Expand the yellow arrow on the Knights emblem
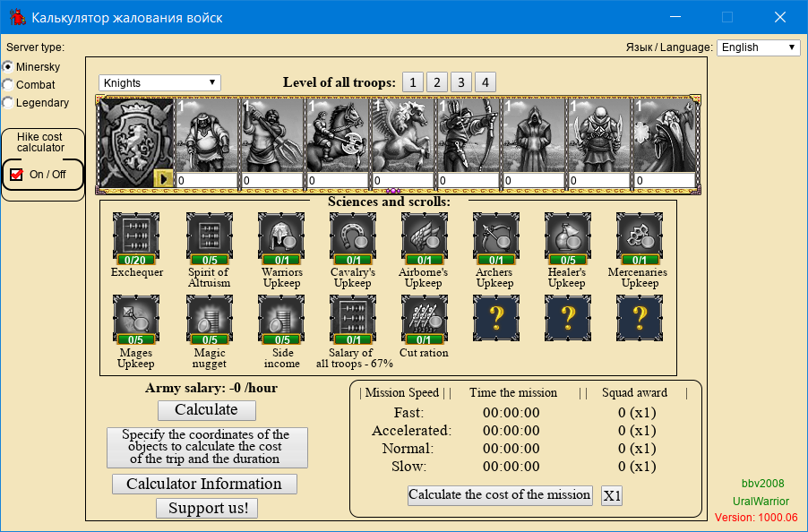 (163, 178)
